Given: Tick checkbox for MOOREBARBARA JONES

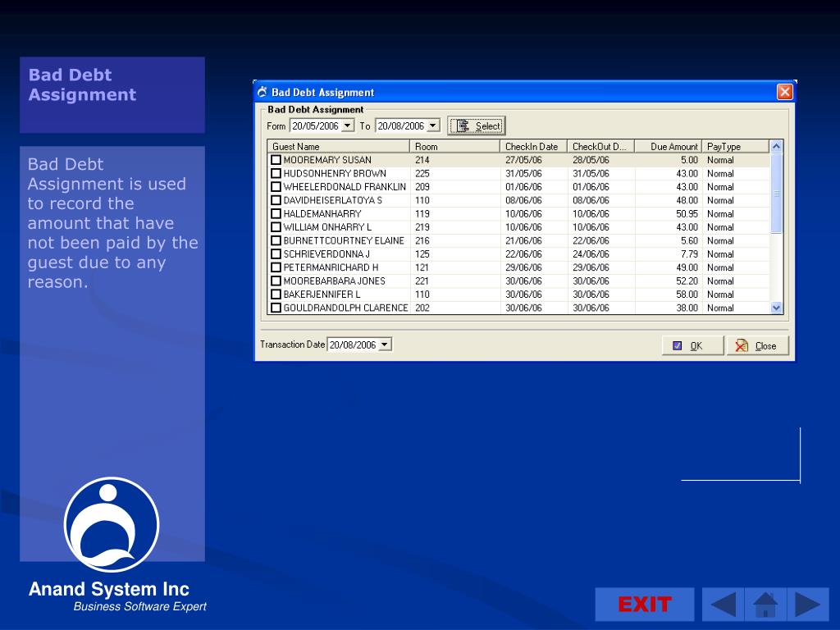Looking at the screenshot, I should [x=276, y=281].
